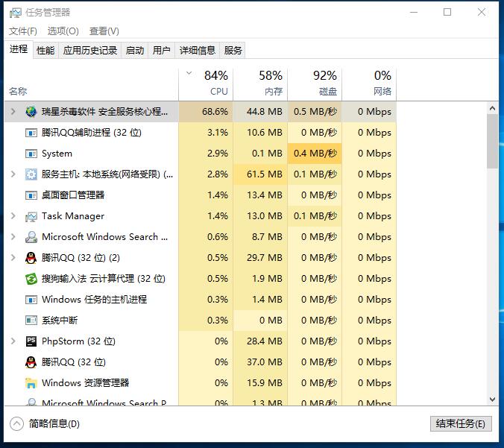Click the 29.7 MB memory value
The image size is (504, 448).
pos(265,258)
